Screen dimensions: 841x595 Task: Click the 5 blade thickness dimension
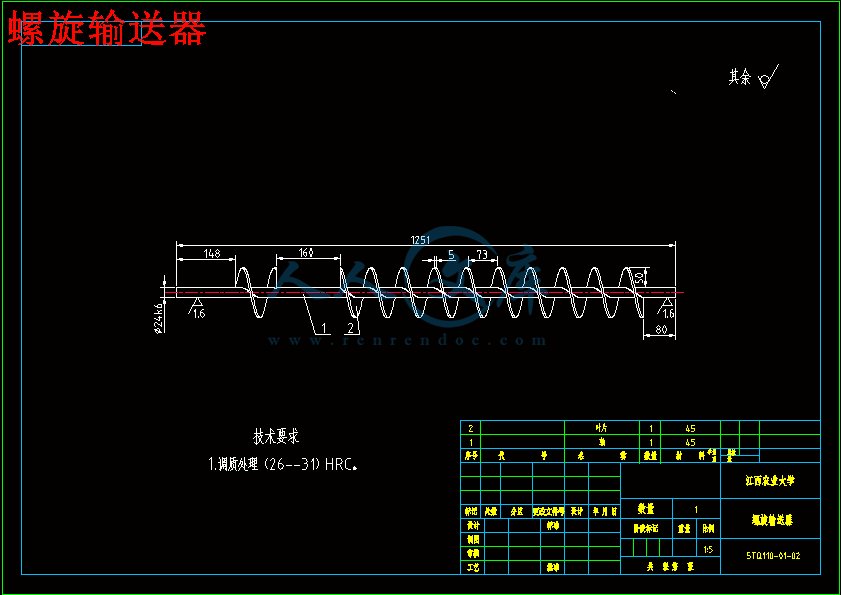(451, 255)
